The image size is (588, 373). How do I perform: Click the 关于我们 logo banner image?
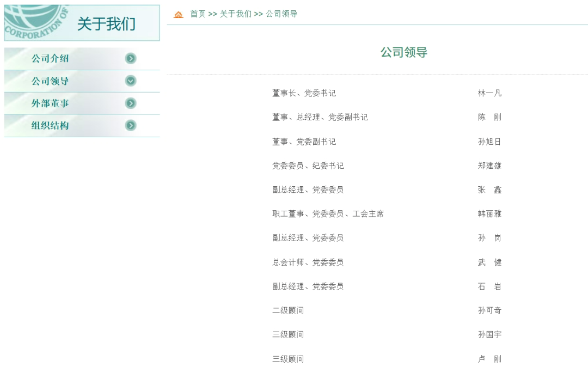(x=82, y=23)
